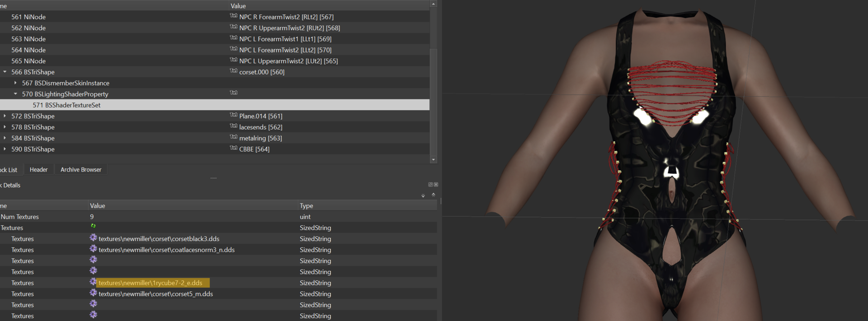Click the Value column header in the block list
The height and width of the screenshot is (321, 868).
tap(329, 6)
